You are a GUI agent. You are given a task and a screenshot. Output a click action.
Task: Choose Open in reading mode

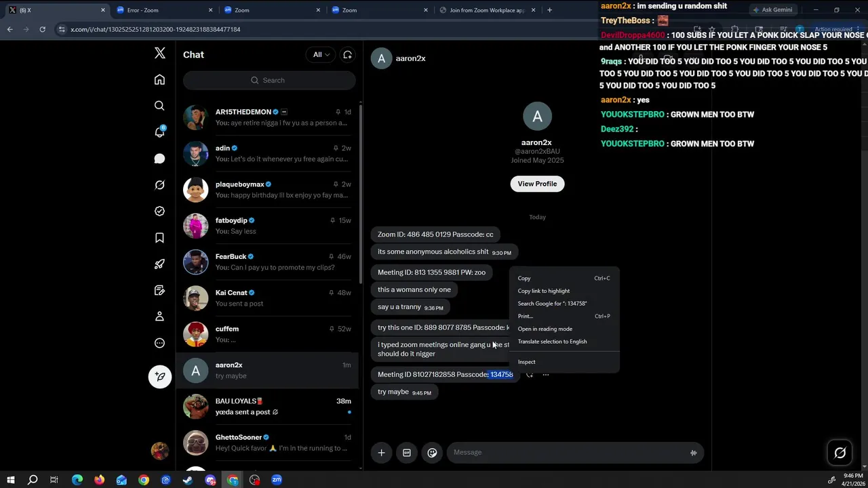coord(564,329)
